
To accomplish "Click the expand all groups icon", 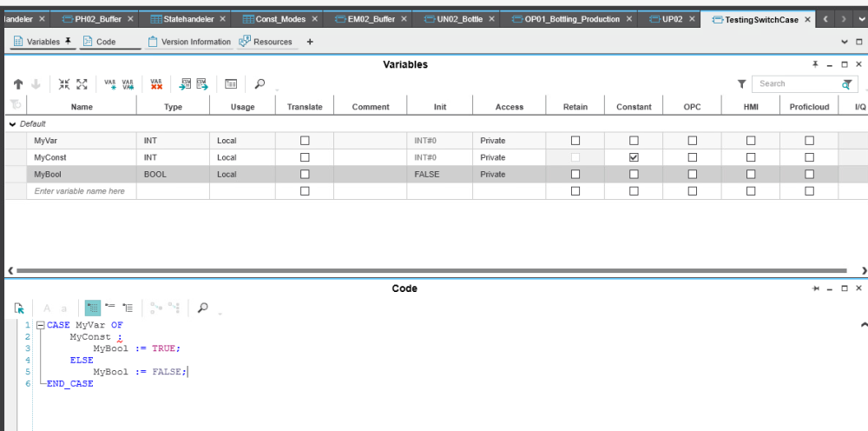I will point(82,84).
